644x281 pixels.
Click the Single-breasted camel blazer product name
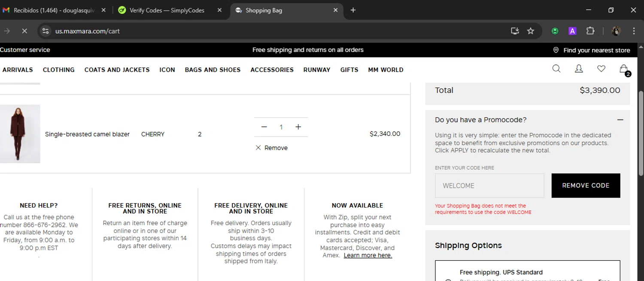(87, 134)
